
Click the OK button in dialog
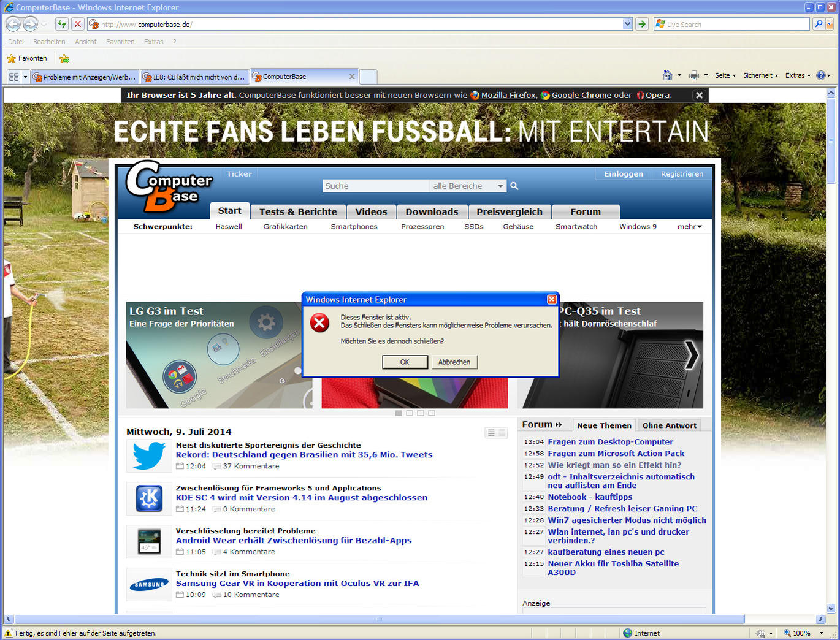click(405, 362)
